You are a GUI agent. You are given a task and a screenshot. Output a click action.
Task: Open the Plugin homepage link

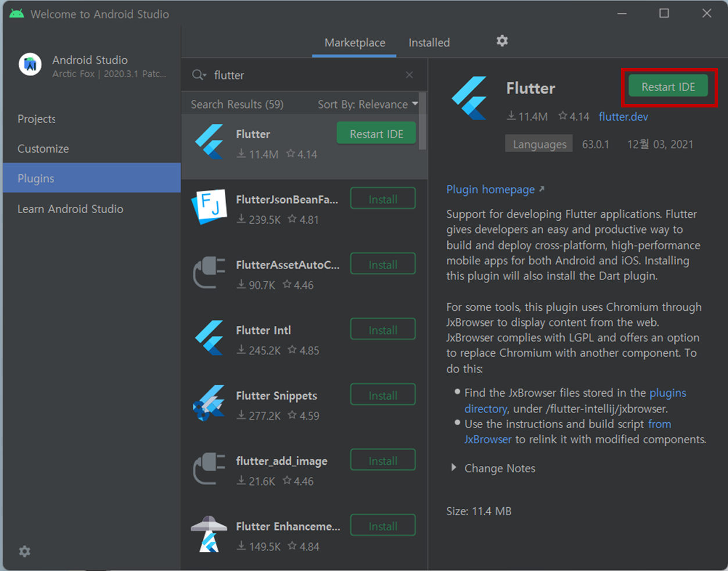coord(496,189)
